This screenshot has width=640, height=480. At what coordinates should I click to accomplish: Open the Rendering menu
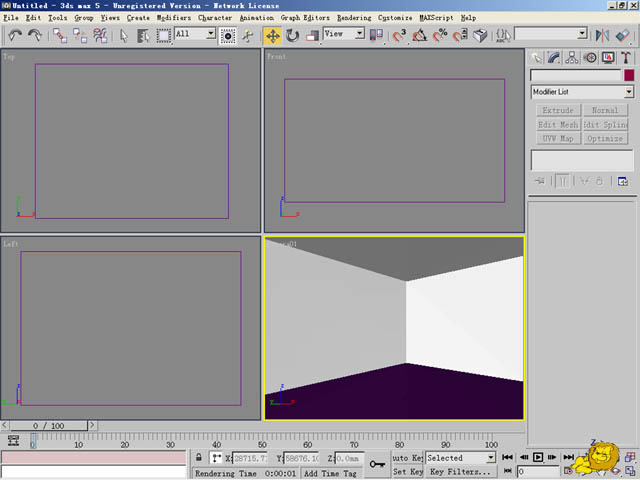[354, 18]
